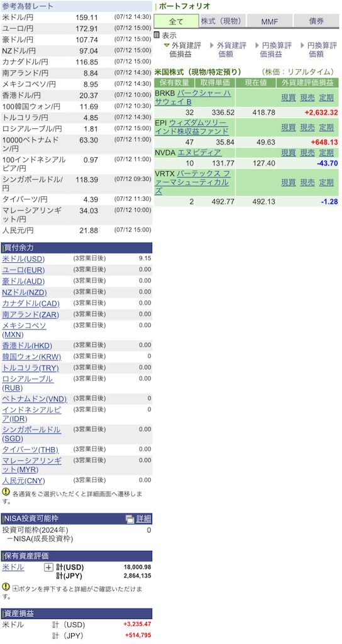This screenshot has width=342, height=644.
Task: Click the 資産損益 JPY value +514,795
Action: point(139,635)
